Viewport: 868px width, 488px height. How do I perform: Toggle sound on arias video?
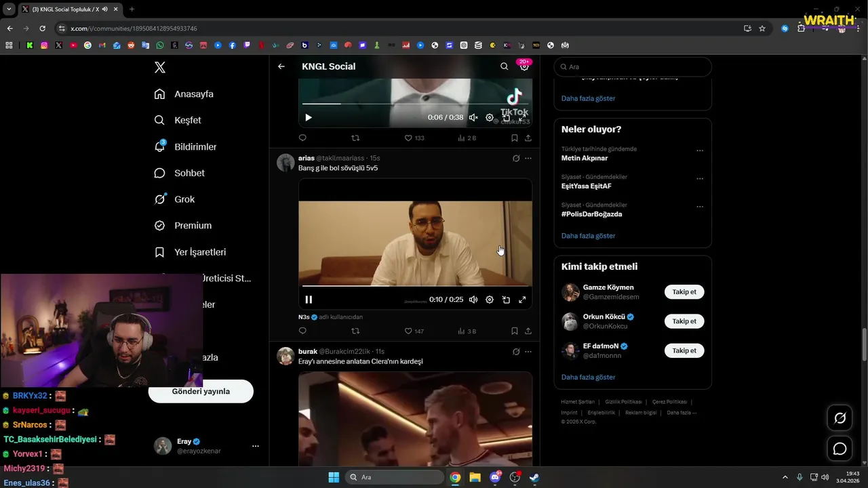pos(473,300)
